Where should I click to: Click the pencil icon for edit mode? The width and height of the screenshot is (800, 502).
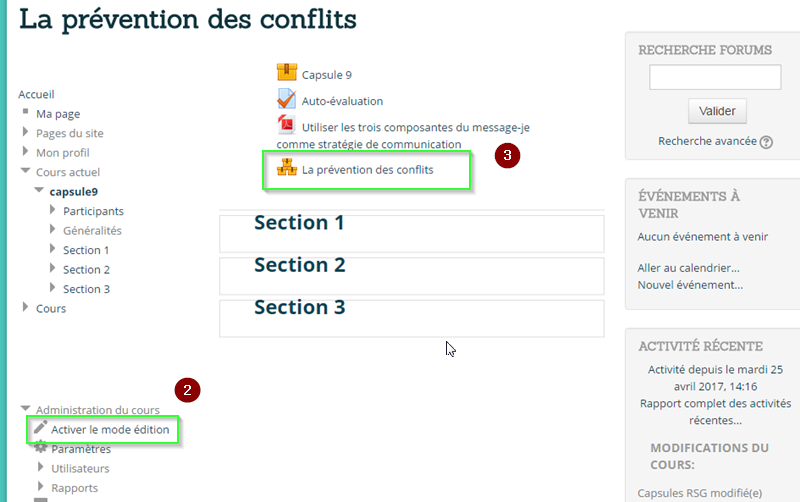(40, 428)
